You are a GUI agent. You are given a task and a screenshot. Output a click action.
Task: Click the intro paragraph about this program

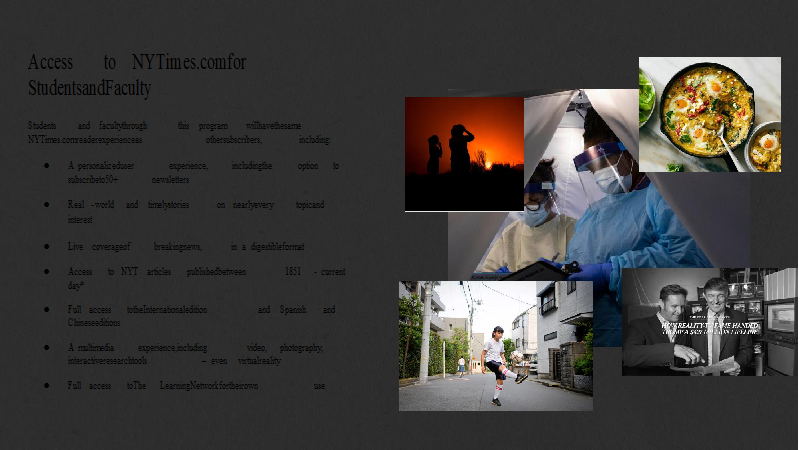point(180,133)
